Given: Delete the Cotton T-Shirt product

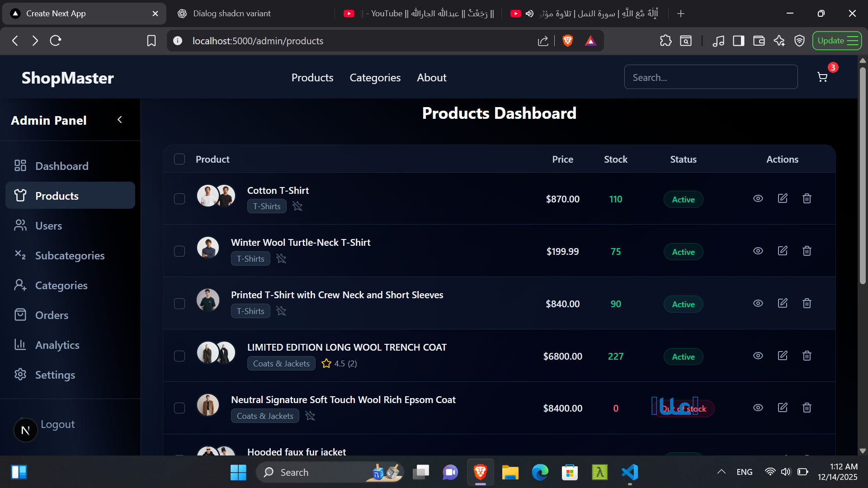Looking at the screenshot, I should [x=807, y=199].
